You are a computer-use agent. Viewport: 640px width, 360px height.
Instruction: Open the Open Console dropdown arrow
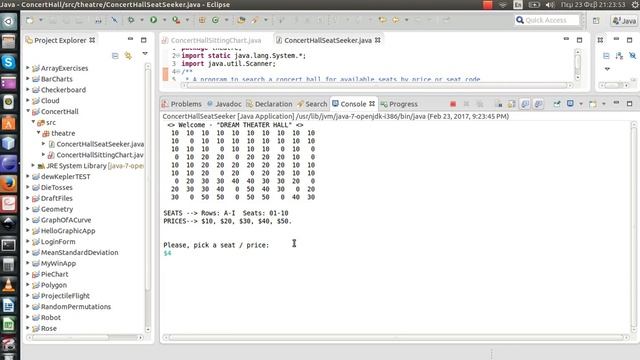(x=604, y=104)
